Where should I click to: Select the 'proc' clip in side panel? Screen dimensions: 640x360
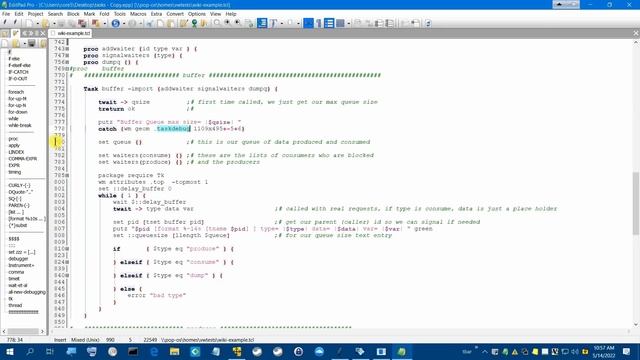[13, 139]
